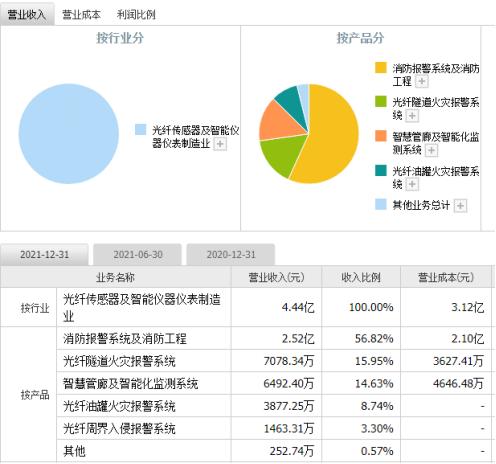Click the 0.57% ratio value
496x464 pixels.
pos(377,451)
